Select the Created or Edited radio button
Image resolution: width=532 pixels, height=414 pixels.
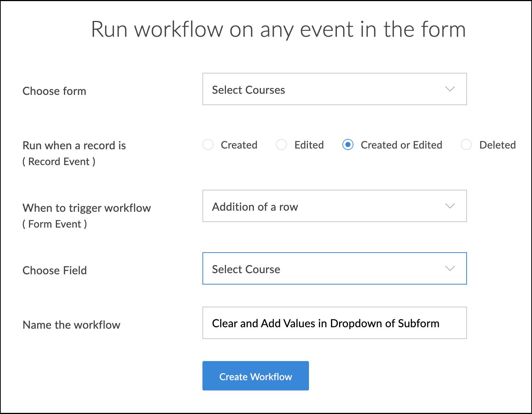coord(348,145)
